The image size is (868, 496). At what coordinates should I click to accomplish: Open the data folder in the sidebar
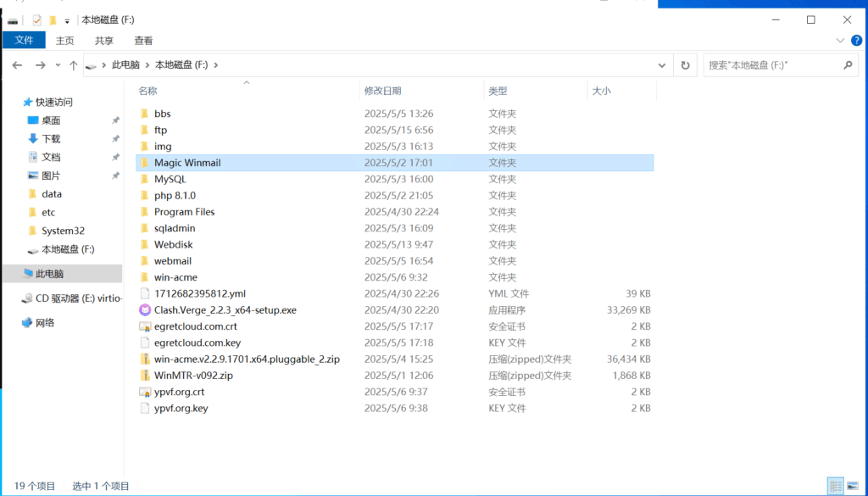click(52, 194)
